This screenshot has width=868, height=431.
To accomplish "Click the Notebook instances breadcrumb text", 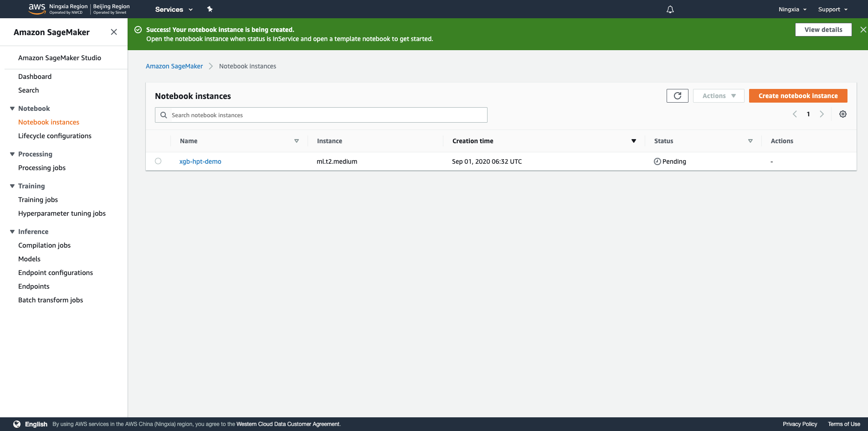I will [x=247, y=66].
